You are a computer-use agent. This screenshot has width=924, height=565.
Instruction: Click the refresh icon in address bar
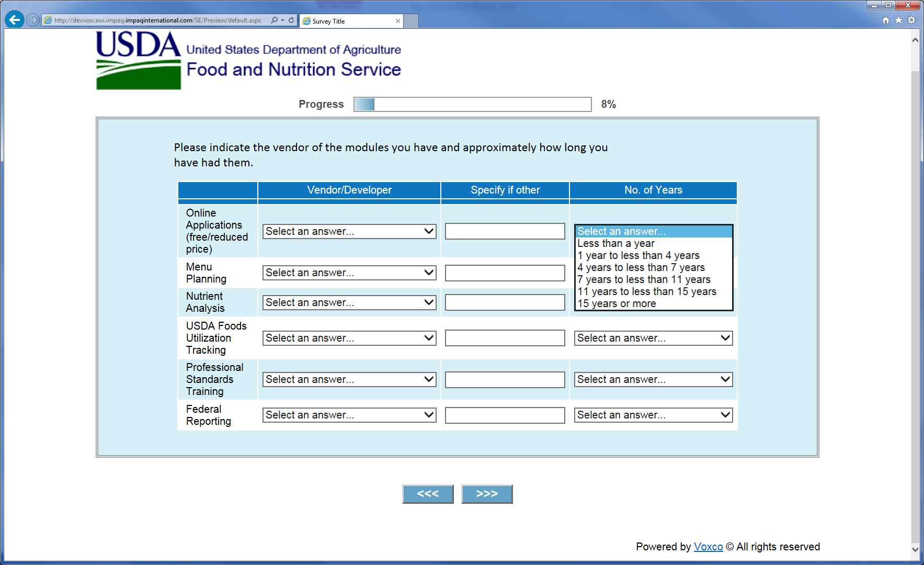tap(291, 20)
